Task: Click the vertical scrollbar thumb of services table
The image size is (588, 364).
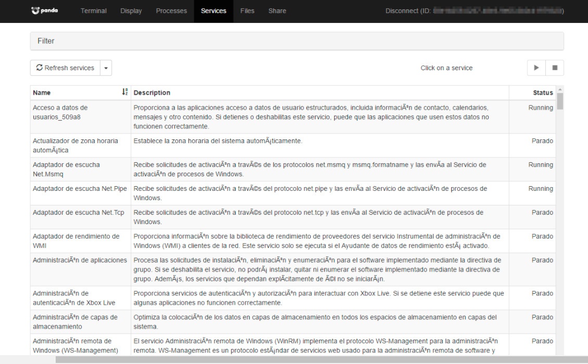Action: tap(560, 101)
